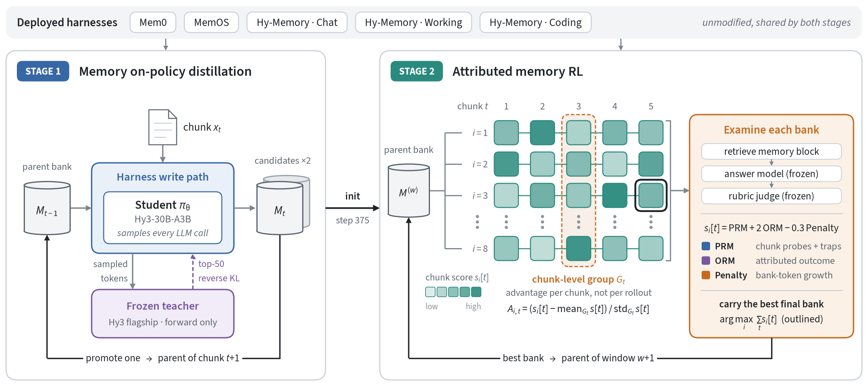Click the M(w) parent bank cylinder
This screenshot has width=868, height=386.
[409, 191]
